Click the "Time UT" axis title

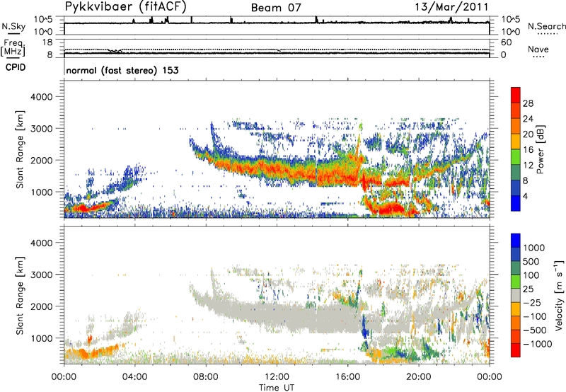coord(277,388)
